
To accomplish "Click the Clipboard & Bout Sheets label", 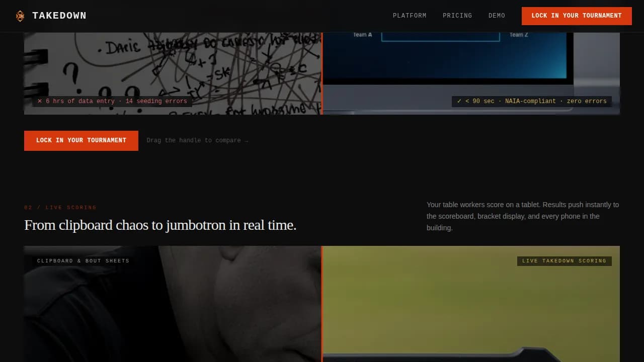I will [83, 261].
